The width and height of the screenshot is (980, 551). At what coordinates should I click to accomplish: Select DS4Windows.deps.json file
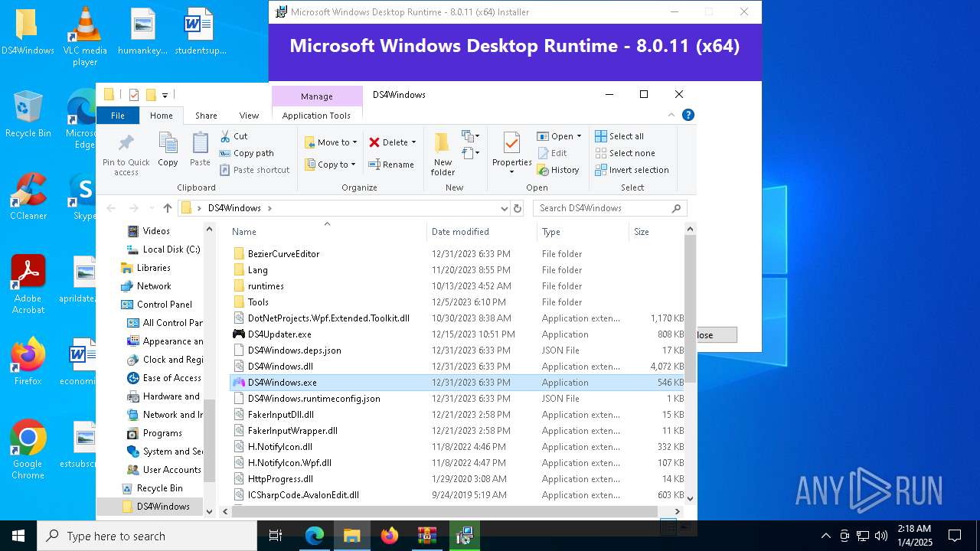pyautogui.click(x=456, y=350)
